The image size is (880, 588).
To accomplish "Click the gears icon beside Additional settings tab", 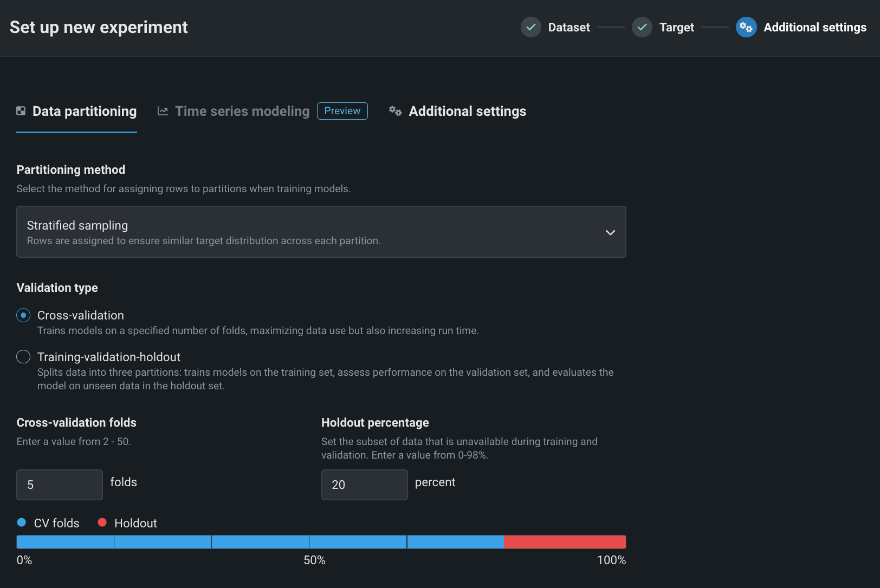I will (395, 111).
